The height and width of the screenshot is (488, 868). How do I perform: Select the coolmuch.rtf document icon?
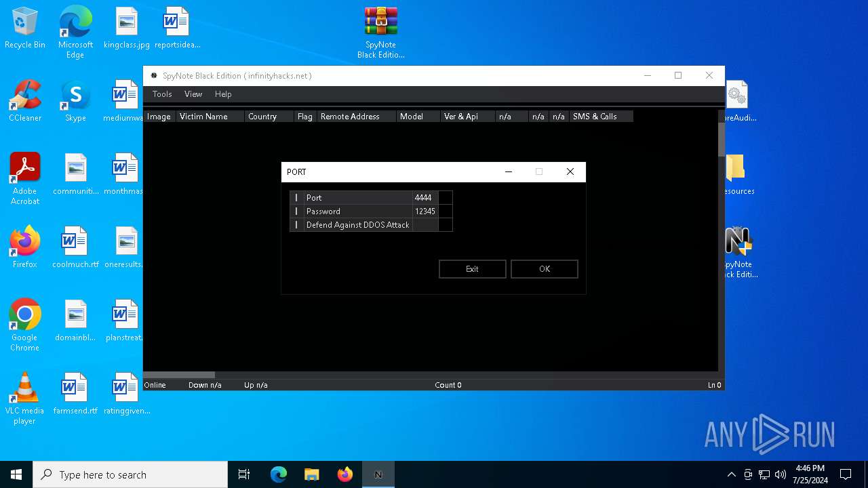[75, 248]
